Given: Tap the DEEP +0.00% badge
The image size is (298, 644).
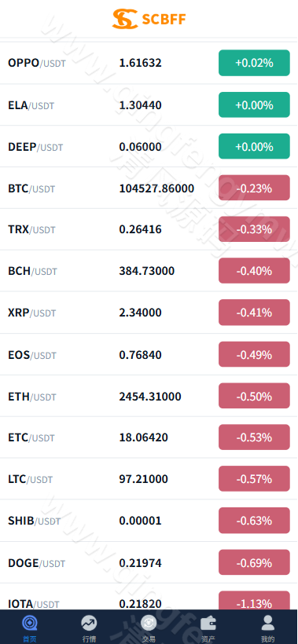Looking at the screenshot, I should [254, 146].
